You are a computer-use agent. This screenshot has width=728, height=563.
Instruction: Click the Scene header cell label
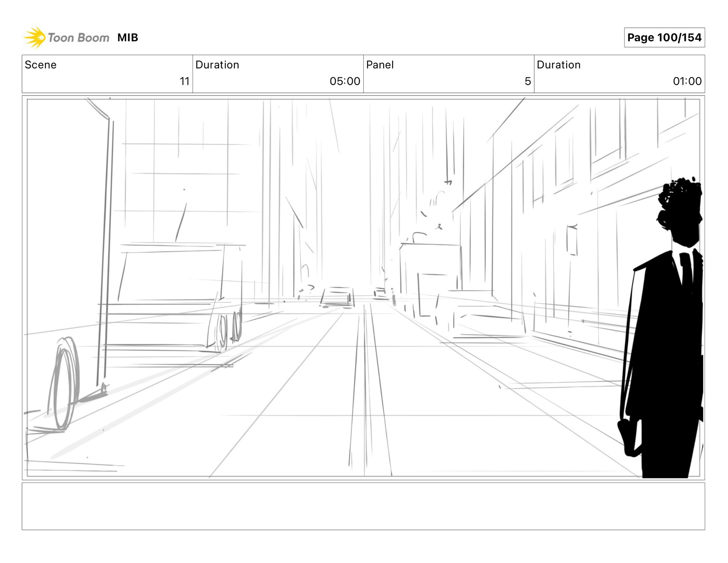point(41,65)
